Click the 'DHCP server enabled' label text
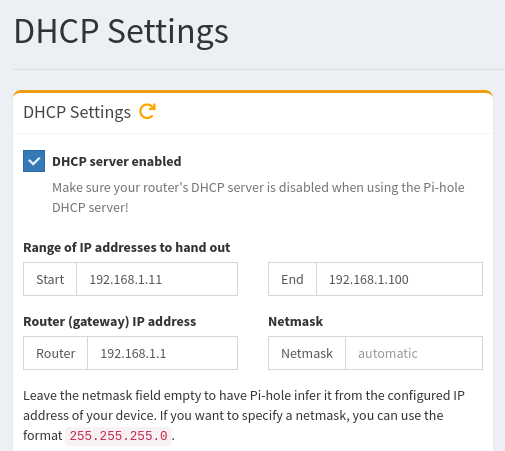The width and height of the screenshot is (505, 451). tap(117, 161)
